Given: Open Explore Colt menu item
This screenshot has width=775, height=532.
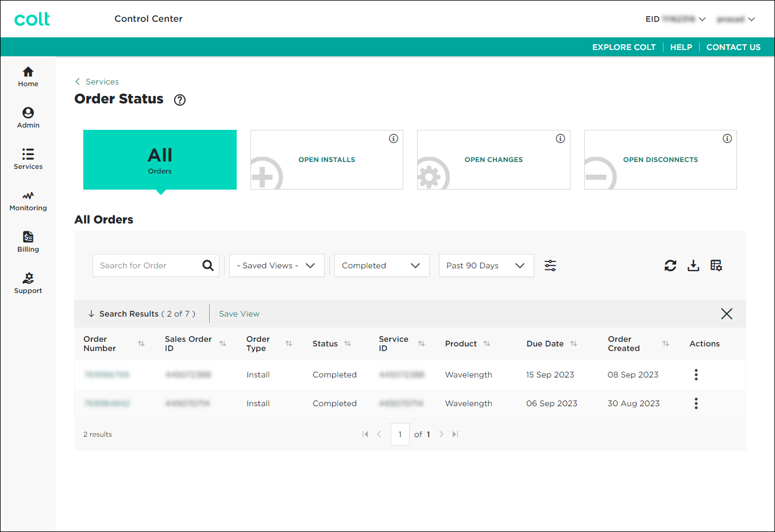Looking at the screenshot, I should point(624,47).
